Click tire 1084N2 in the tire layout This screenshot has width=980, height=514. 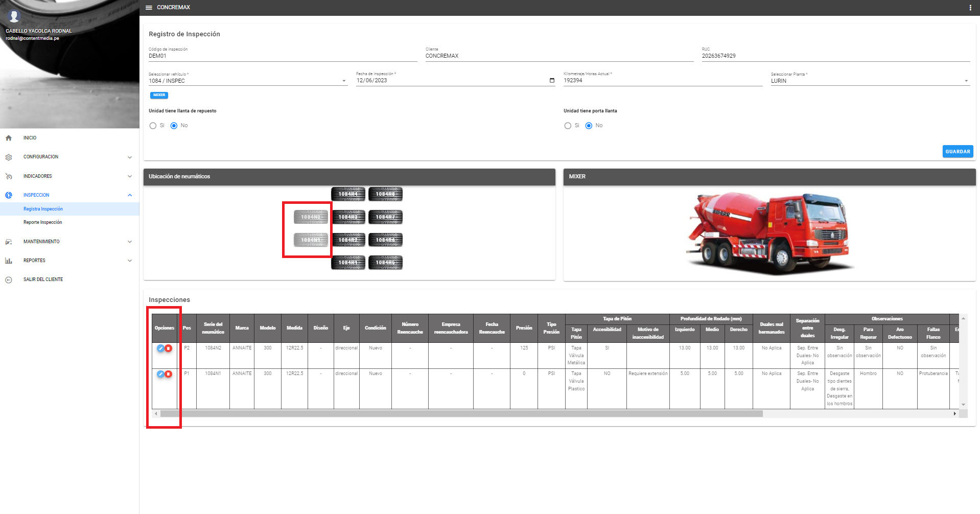[x=311, y=217]
